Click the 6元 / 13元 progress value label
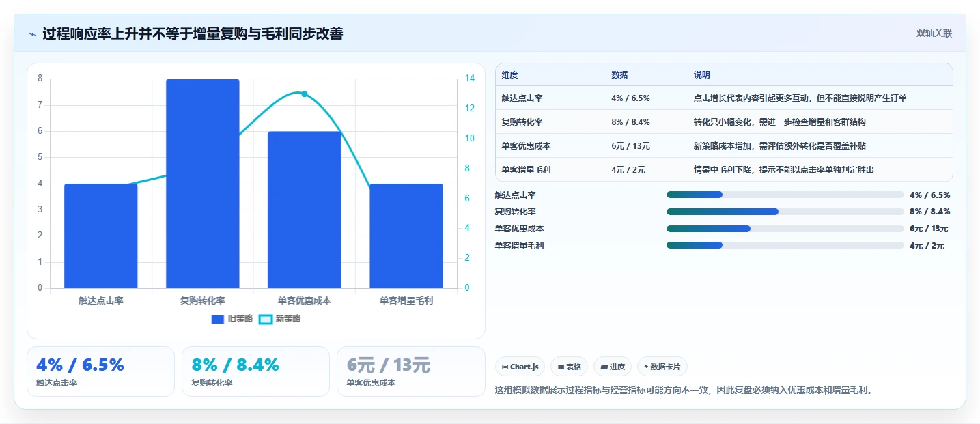The width and height of the screenshot is (980, 424). pyautogui.click(x=929, y=229)
